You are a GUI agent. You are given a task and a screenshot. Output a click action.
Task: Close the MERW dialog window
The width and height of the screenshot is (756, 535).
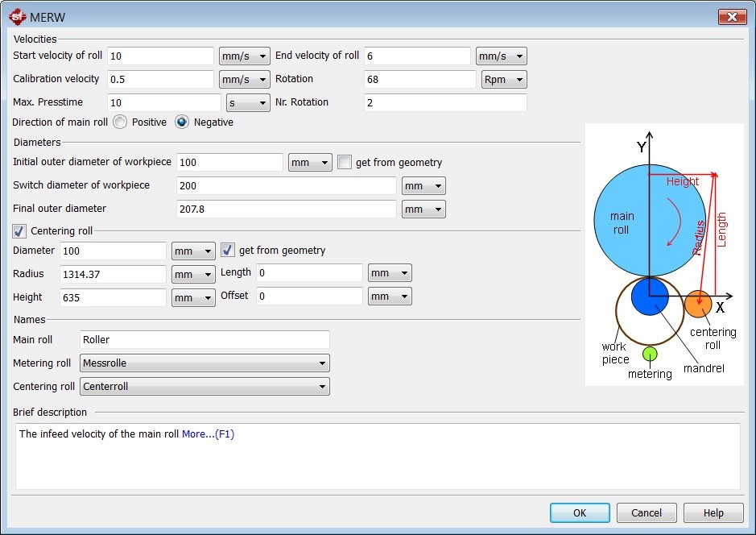(732, 17)
